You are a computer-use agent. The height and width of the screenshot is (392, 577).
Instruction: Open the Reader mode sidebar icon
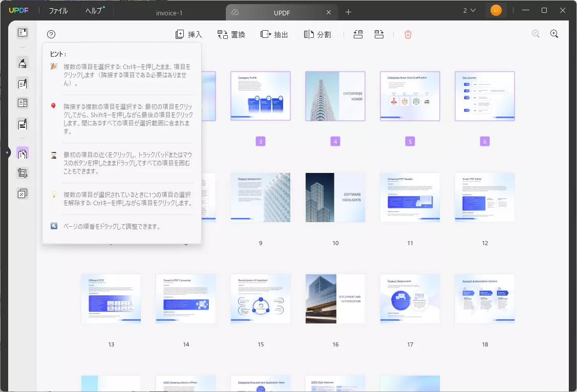click(x=23, y=33)
